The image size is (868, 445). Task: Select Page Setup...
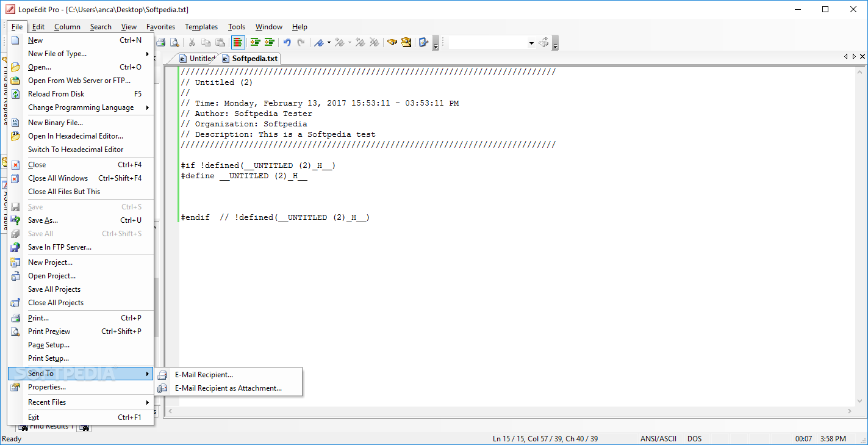coord(81,345)
